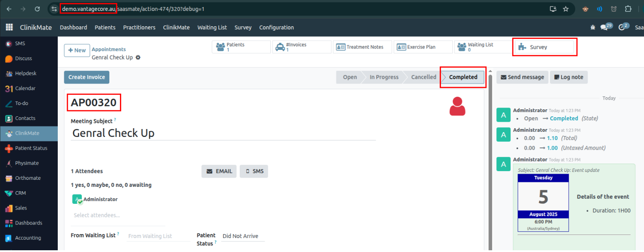Select the Cancelled status stage
The image size is (644, 252).
click(423, 77)
